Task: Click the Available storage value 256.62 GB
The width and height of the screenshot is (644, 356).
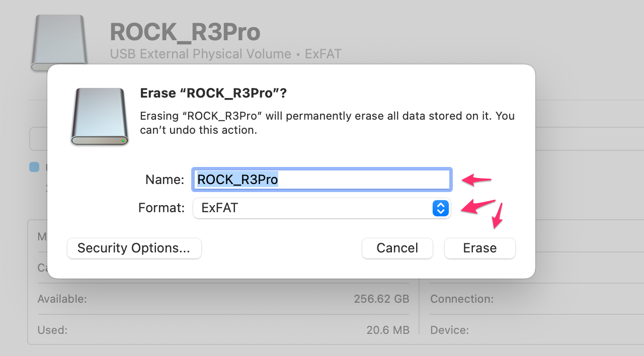Action: click(381, 299)
